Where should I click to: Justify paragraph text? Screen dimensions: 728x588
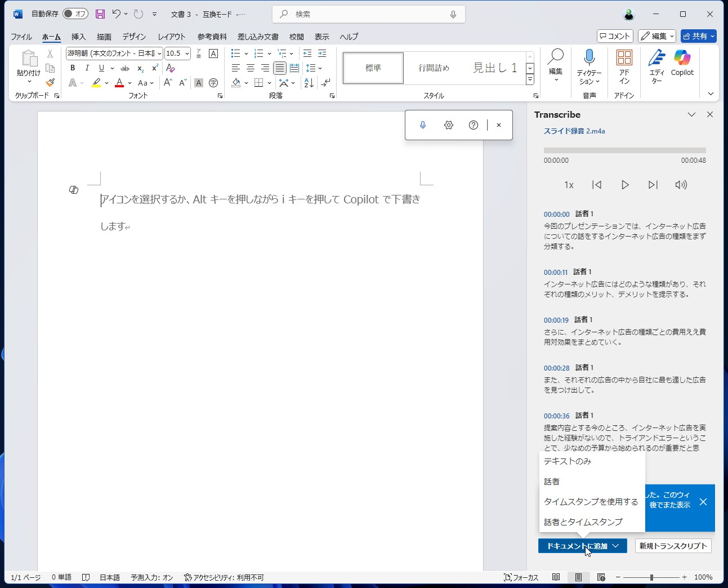(280, 68)
